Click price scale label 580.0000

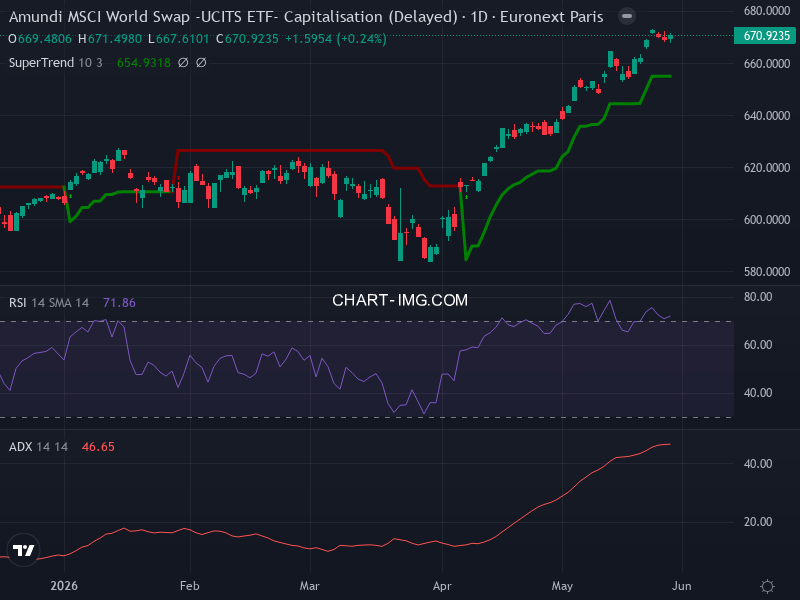click(767, 272)
